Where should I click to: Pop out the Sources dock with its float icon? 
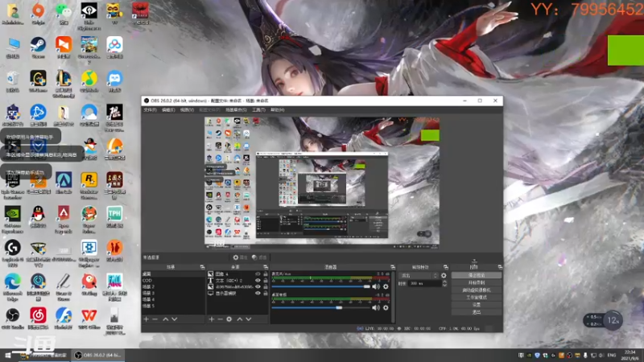tap(266, 267)
